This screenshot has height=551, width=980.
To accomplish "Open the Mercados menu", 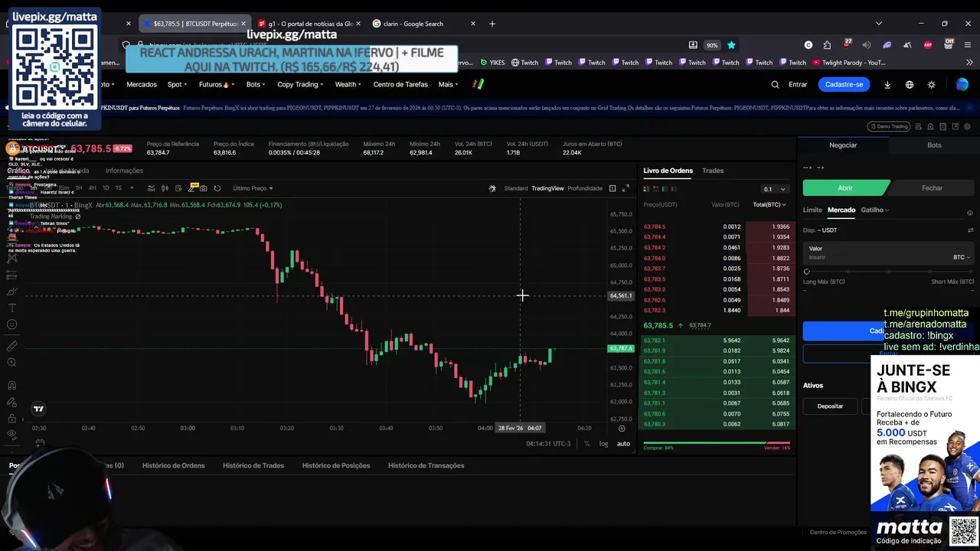I will click(x=142, y=84).
